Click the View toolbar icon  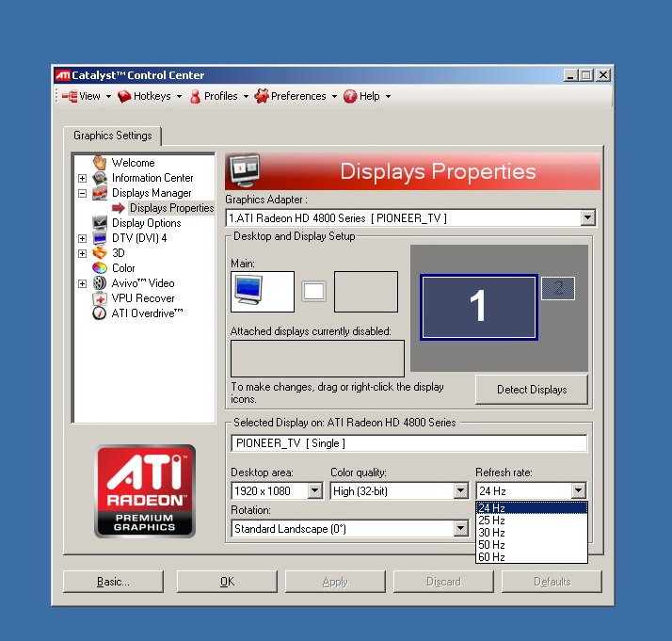tap(70, 96)
